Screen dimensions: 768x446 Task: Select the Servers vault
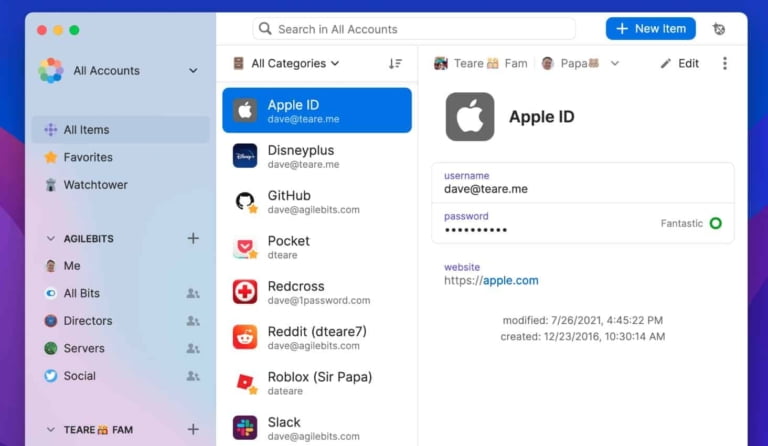click(120, 348)
